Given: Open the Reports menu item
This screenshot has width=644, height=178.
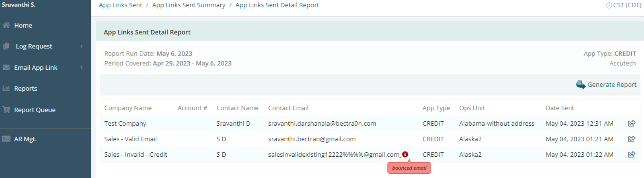Looking at the screenshot, I should (26, 88).
